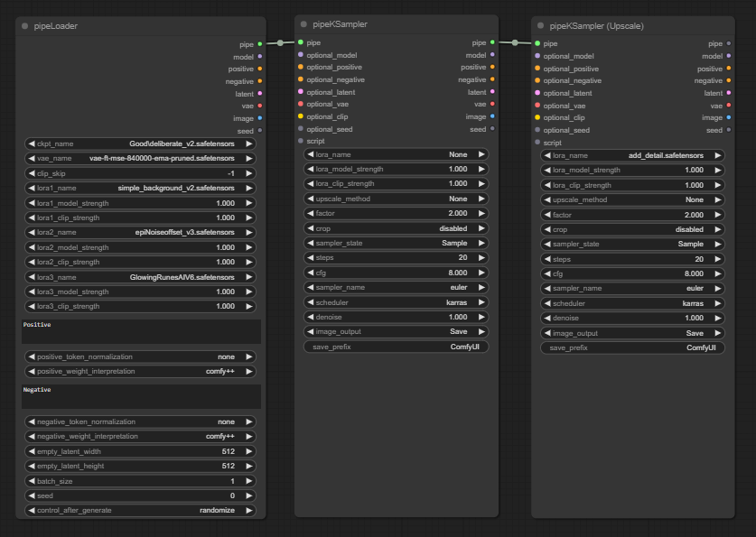Click the image output socket on pipeLoader
The width and height of the screenshot is (756, 537).
[260, 118]
